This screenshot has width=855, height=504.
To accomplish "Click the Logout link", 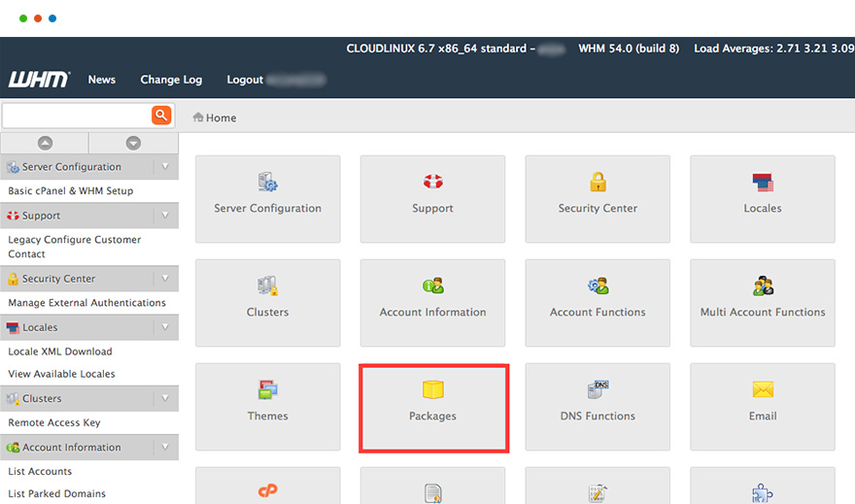I will tap(245, 80).
